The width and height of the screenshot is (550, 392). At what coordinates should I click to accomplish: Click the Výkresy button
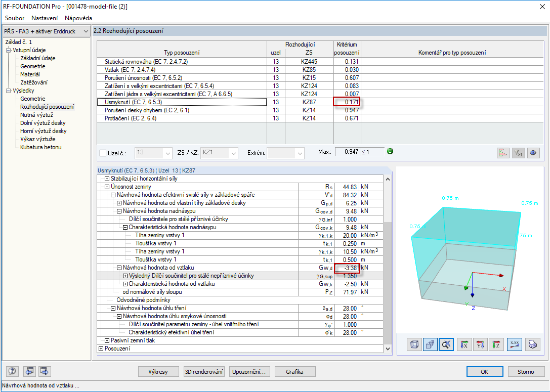158,372
